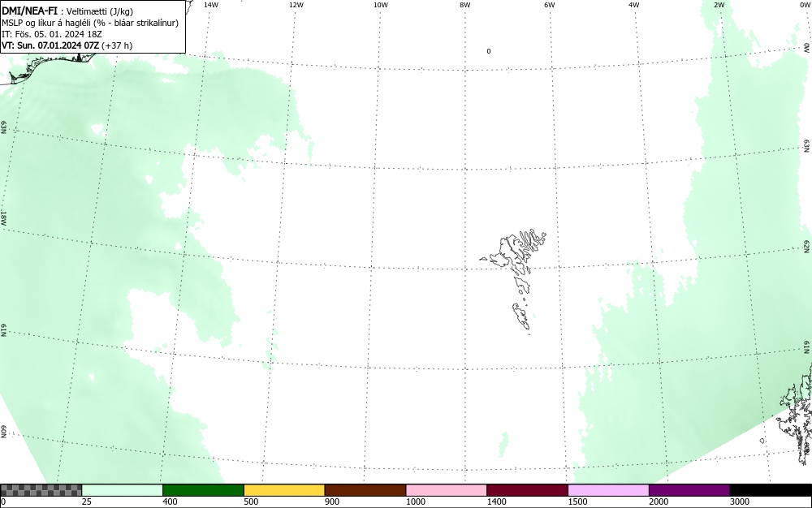
Task: Click the "25" legend value
Action: click(x=87, y=502)
